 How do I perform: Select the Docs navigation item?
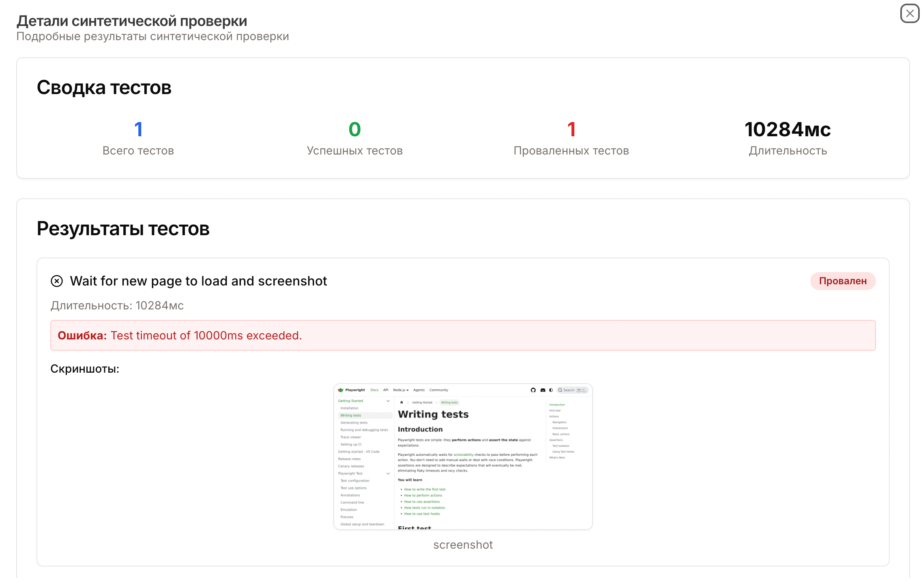(374, 390)
